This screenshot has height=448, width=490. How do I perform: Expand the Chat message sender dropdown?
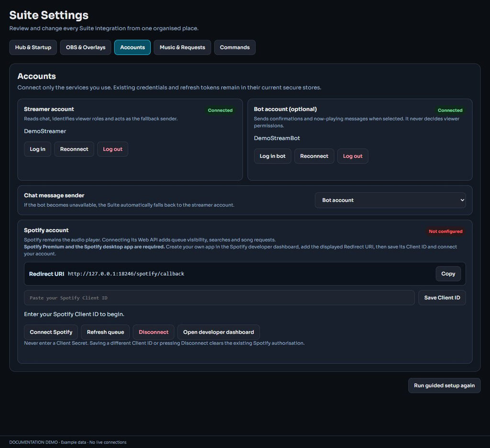click(390, 200)
